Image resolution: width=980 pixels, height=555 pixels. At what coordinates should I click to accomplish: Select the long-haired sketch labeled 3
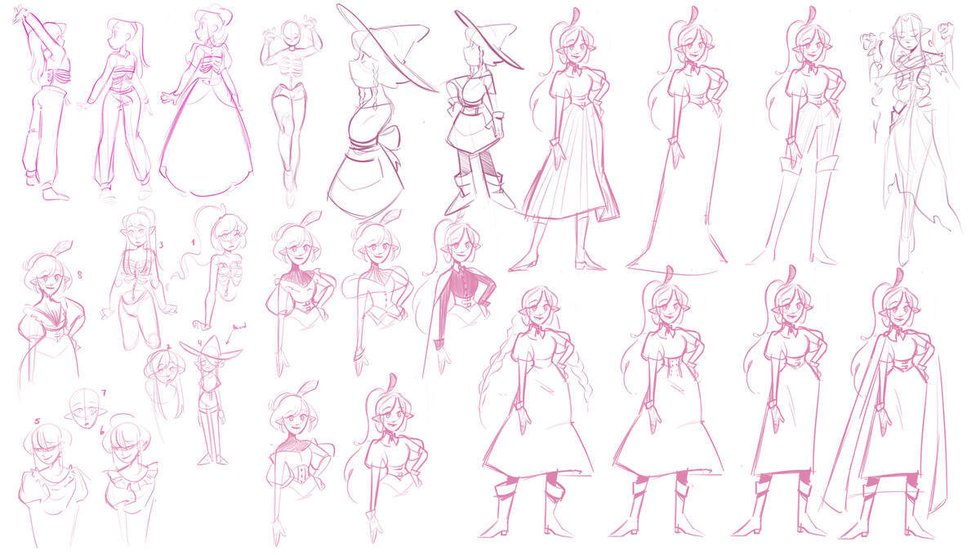[137, 277]
